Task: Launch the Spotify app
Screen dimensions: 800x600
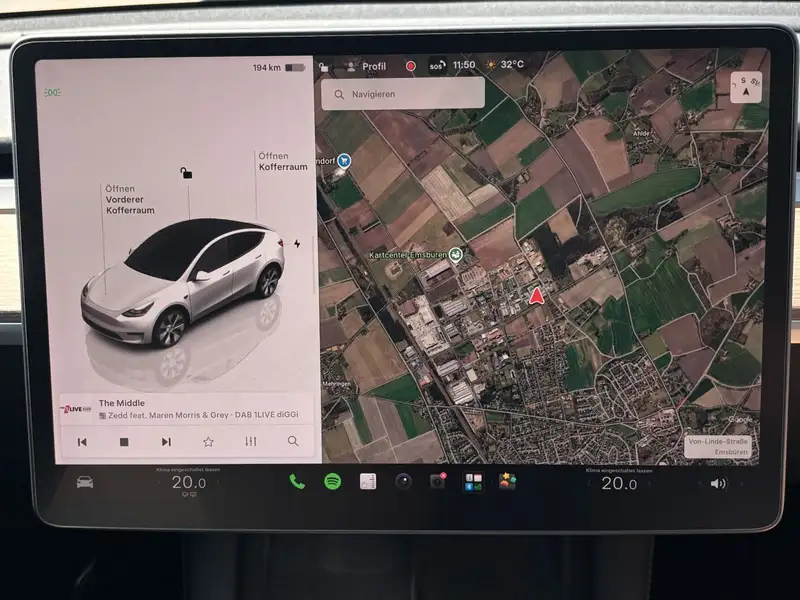Action: click(333, 481)
